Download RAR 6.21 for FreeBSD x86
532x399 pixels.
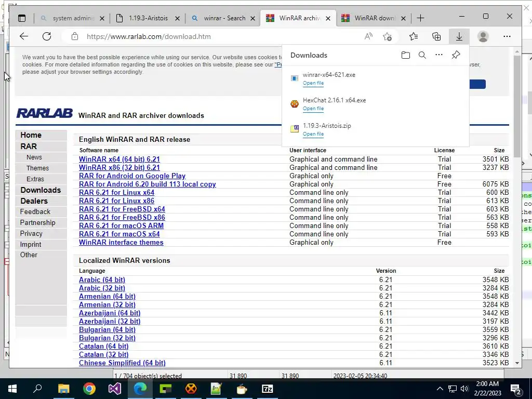(x=122, y=218)
